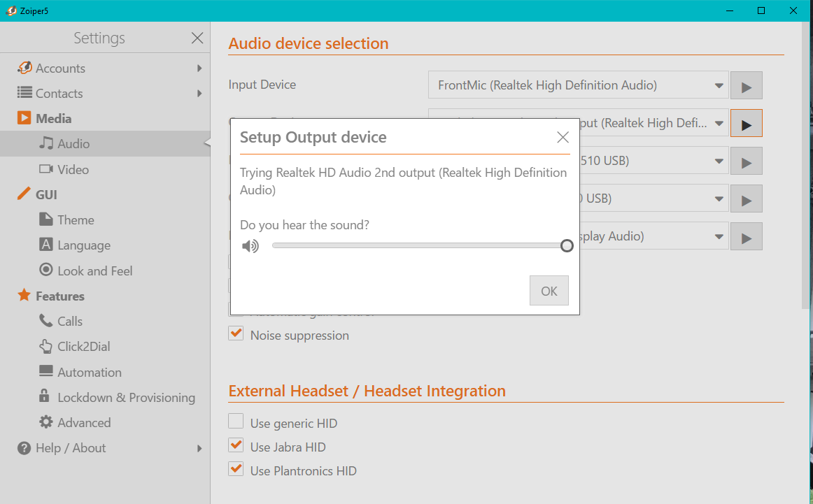The height and width of the screenshot is (504, 813).
Task: Open the Contacts settings section
Action: [59, 94]
